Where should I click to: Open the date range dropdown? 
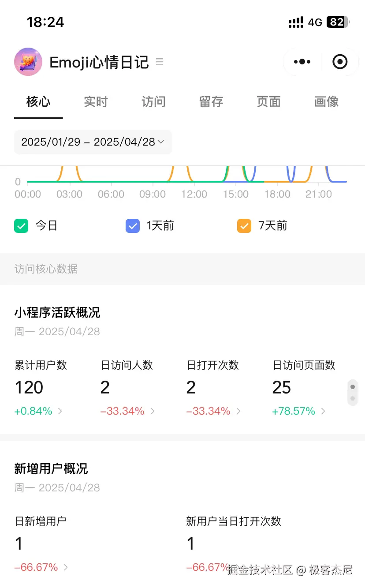(x=93, y=142)
